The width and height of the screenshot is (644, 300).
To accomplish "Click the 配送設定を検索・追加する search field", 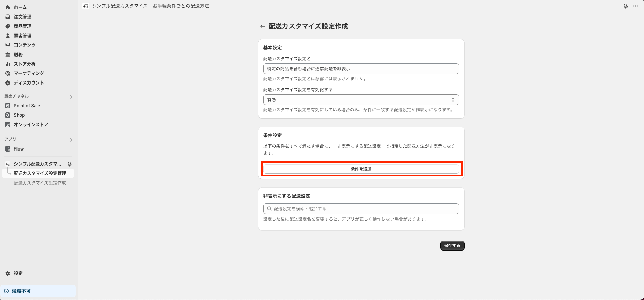I will tap(361, 209).
